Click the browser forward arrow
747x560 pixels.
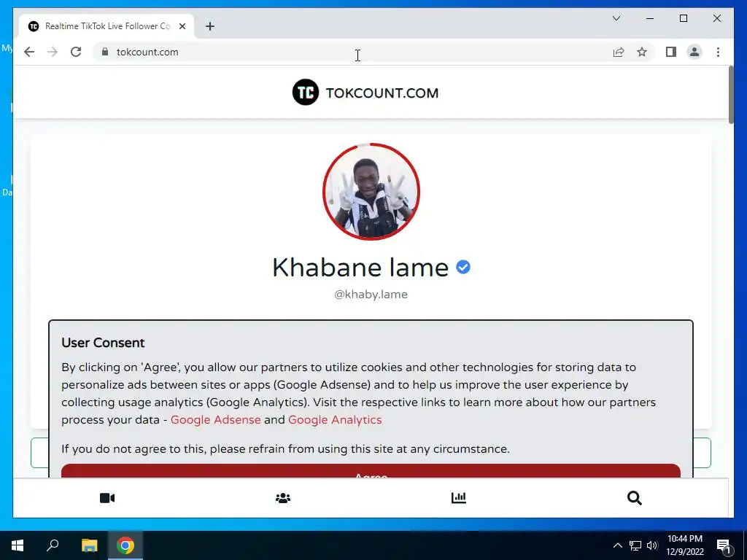point(53,52)
